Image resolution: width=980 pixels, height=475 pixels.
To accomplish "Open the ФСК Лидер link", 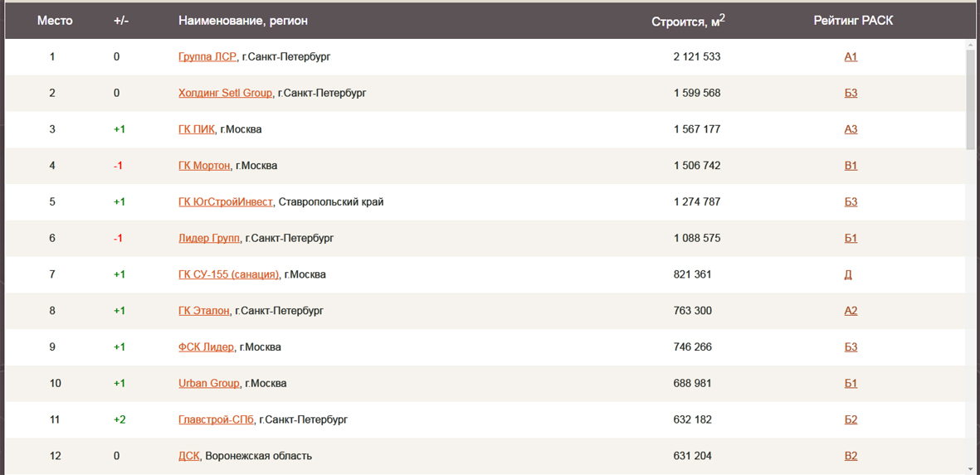I will [206, 347].
